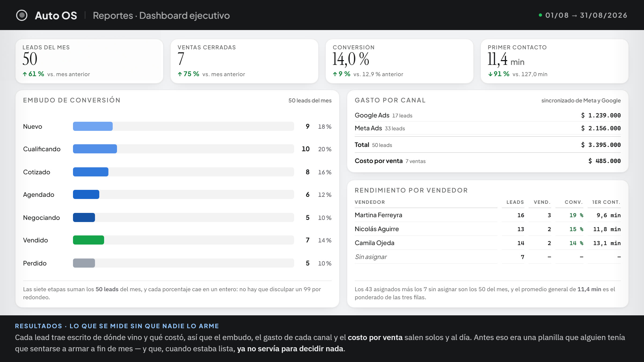Select the Google Ads channel row
Viewport: 644px width, 362px height.
[x=488, y=115]
